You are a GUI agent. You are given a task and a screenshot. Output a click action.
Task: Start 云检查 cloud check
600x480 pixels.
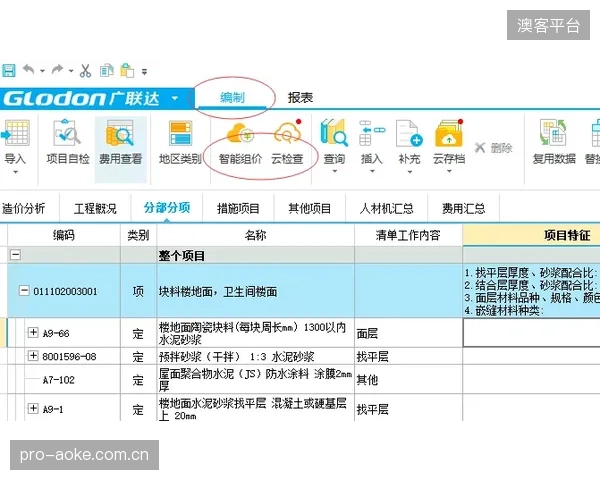(287, 142)
